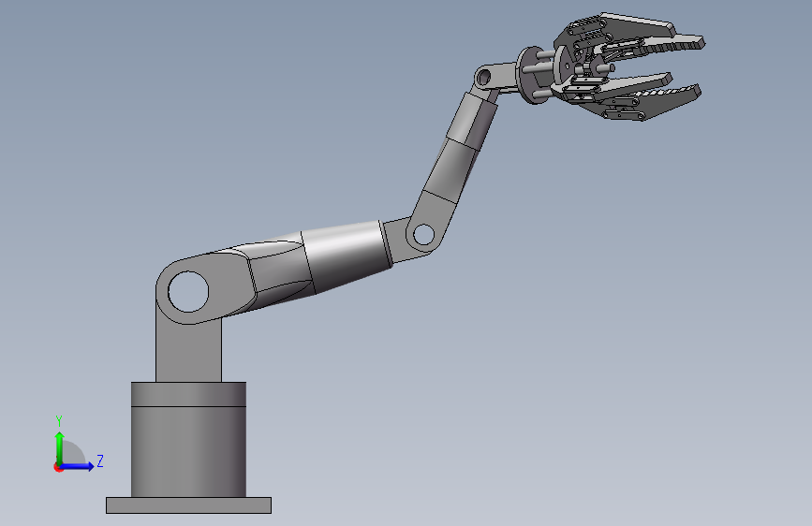The height and width of the screenshot is (526, 812).
Task: Click the large shoulder joint hole
Action: pyautogui.click(x=188, y=291)
